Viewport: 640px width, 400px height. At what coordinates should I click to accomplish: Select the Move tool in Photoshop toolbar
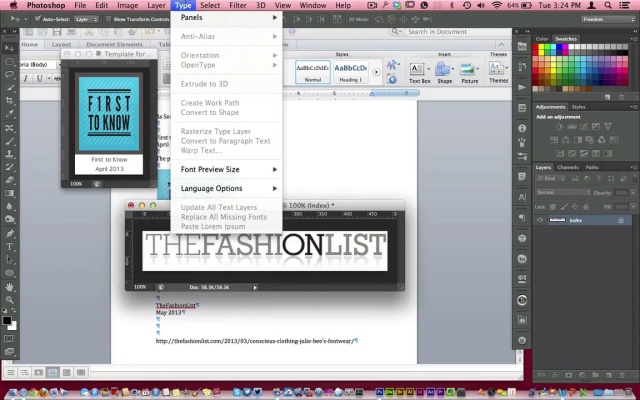pos(9,49)
